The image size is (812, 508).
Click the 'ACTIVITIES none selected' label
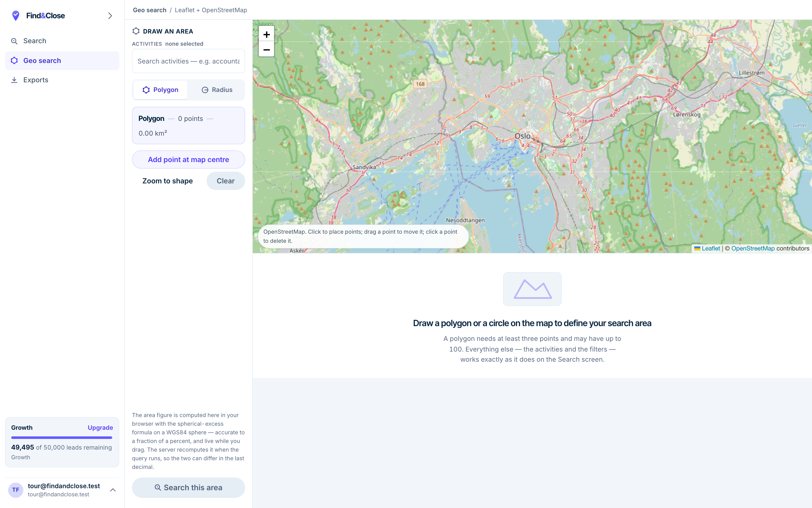(167, 44)
